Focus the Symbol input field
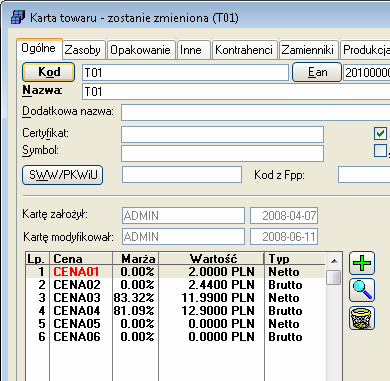Image resolution: width=390 pixels, height=381 pixels. coord(222,153)
